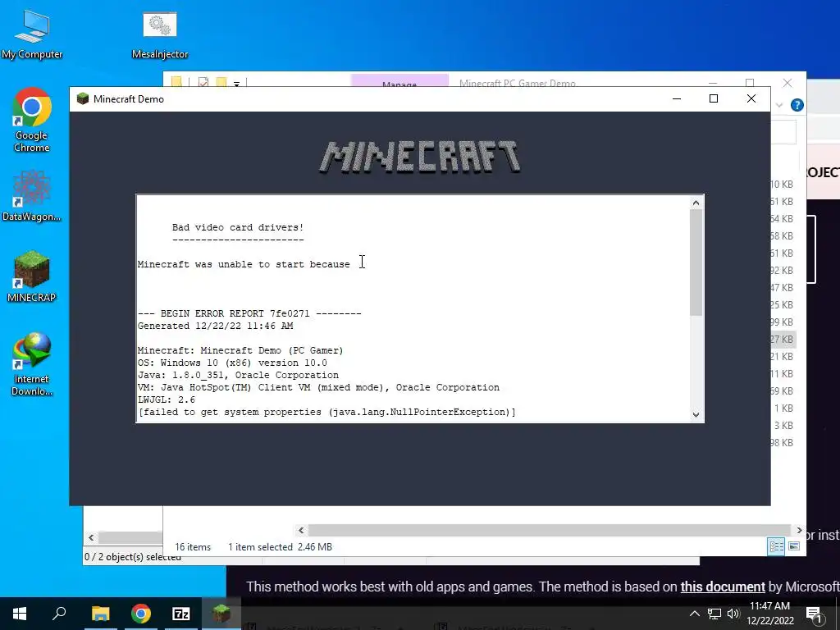
Task: Launch the MINECRAP desktop shortcut
Action: click(x=32, y=276)
